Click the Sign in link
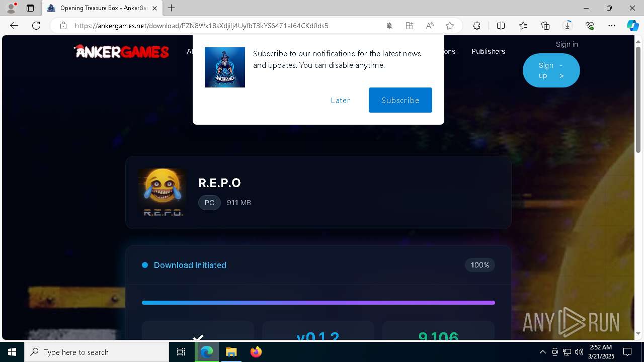The image size is (644, 362). [567, 44]
